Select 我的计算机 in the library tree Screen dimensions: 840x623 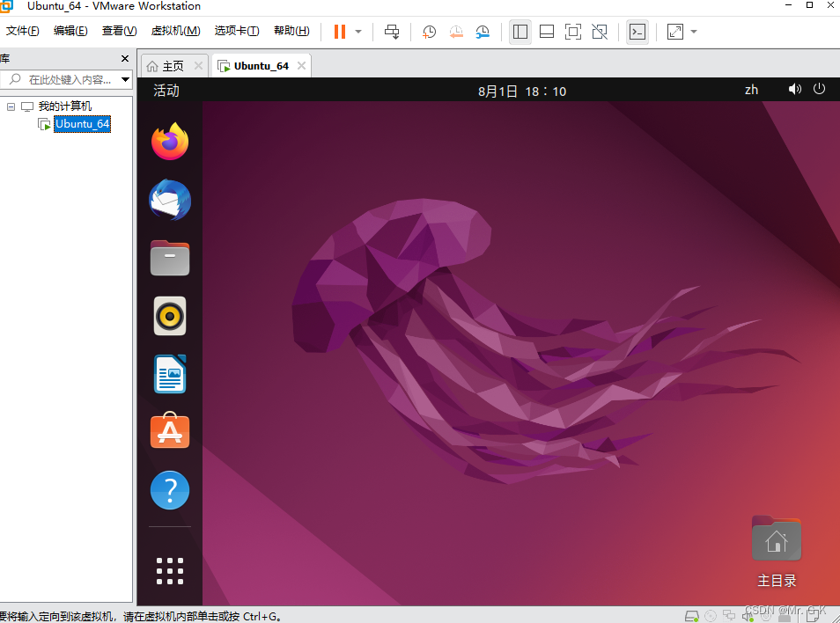point(65,106)
